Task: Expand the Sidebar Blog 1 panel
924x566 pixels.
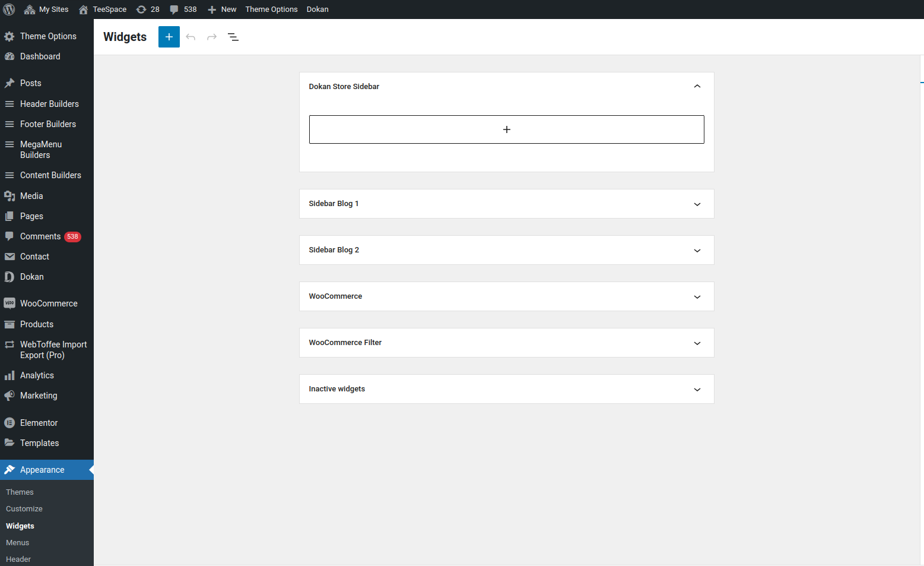Action: [697, 204]
